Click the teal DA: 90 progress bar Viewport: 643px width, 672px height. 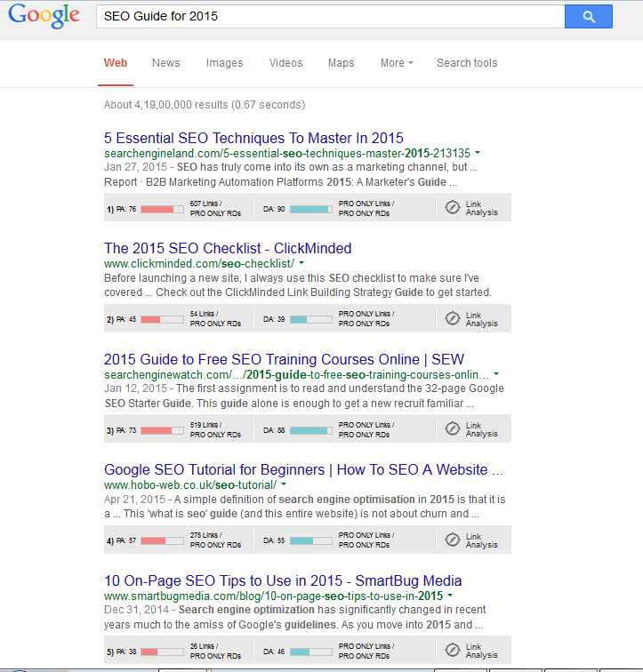(310, 209)
